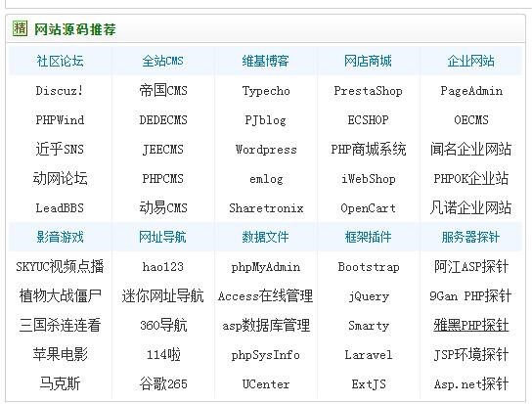The height and width of the screenshot is (404, 532).
Task: Open the 网址导航 category heading
Action: coord(163,237)
